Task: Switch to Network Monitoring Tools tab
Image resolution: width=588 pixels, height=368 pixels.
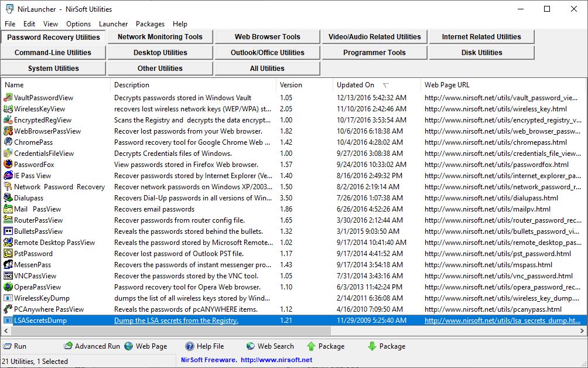Action: (x=160, y=37)
